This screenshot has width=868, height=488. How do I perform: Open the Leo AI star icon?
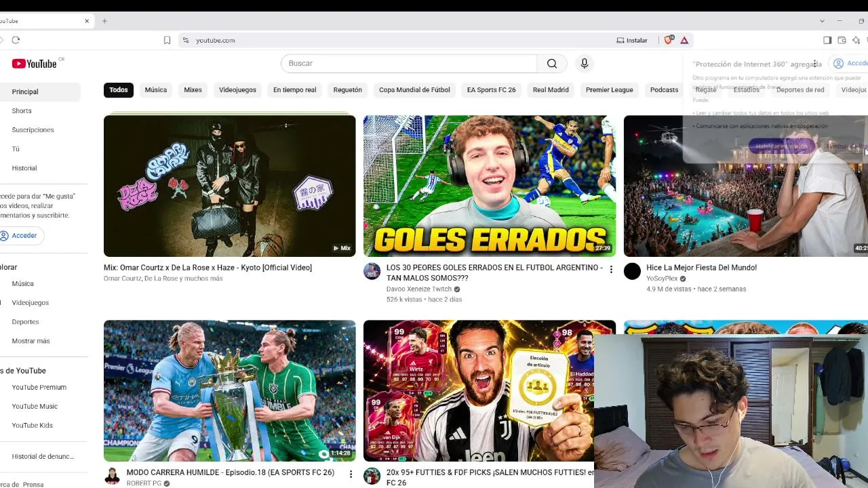856,40
